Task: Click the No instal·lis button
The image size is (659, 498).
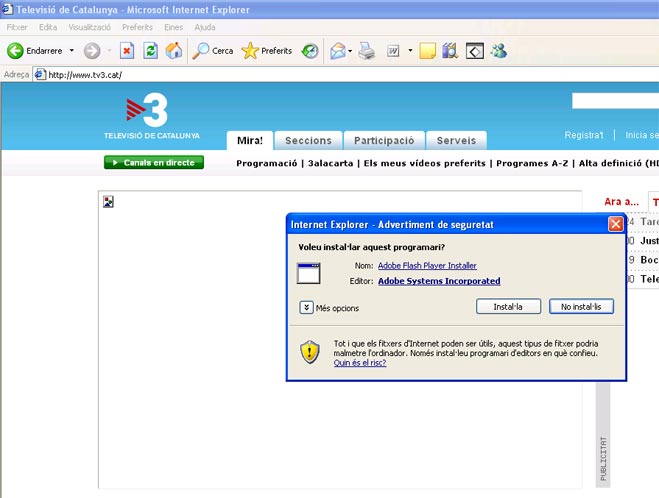Action: coord(581,307)
